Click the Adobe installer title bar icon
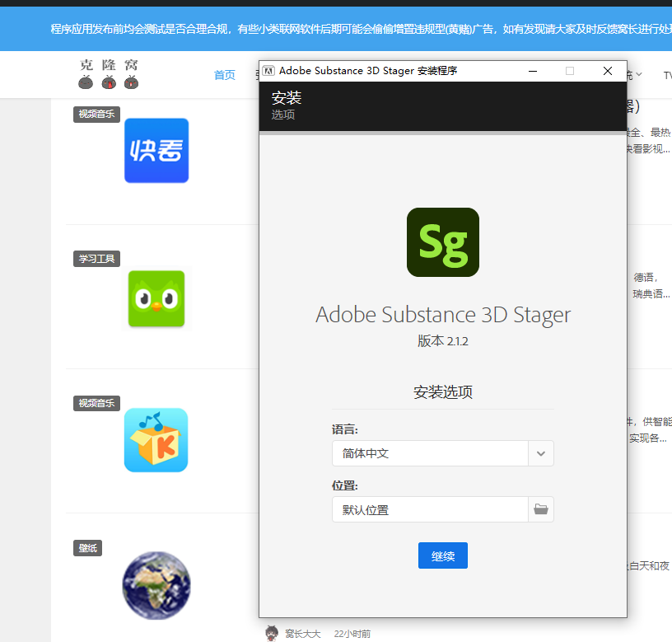Screen dimensions: 672x642 click(268, 71)
